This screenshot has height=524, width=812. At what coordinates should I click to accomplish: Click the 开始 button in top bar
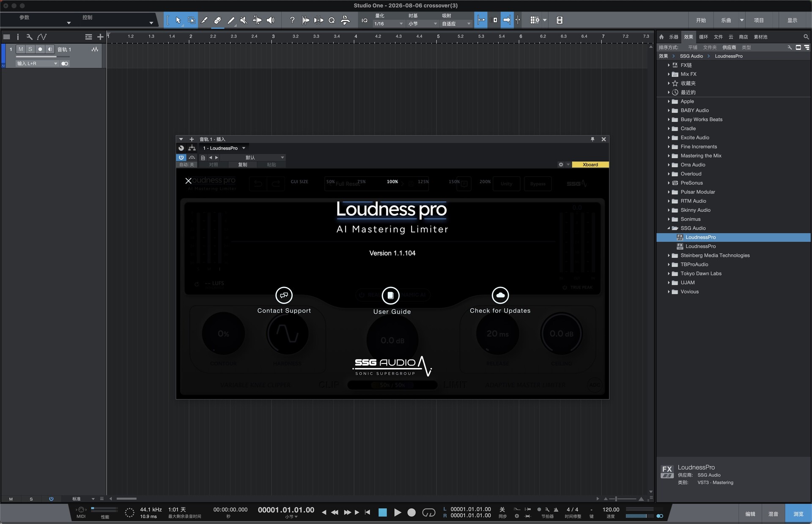pos(701,20)
